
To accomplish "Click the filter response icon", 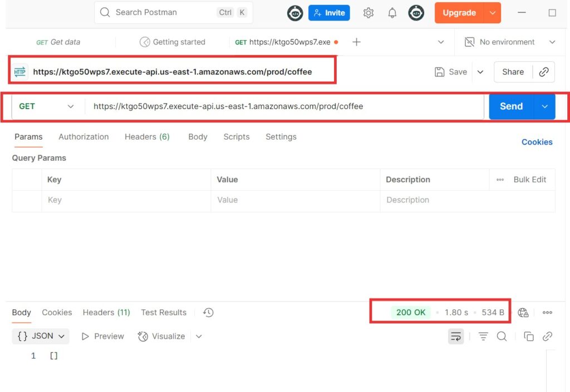I will [483, 336].
